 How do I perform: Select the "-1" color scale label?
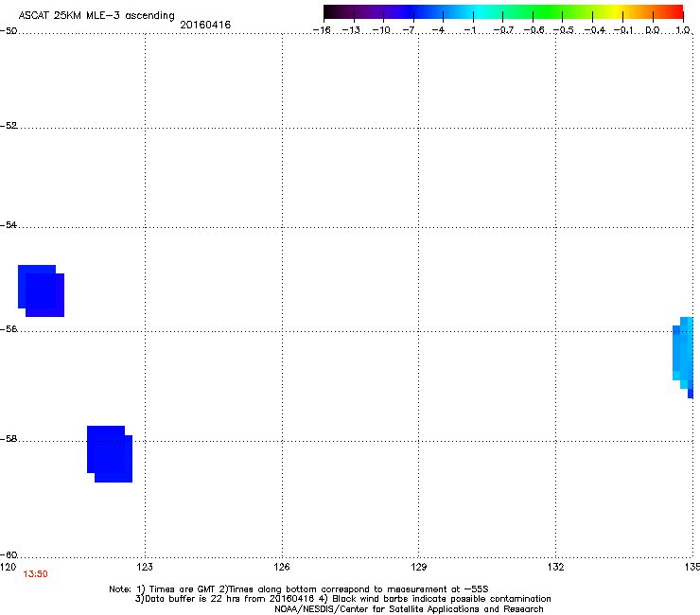(x=469, y=30)
